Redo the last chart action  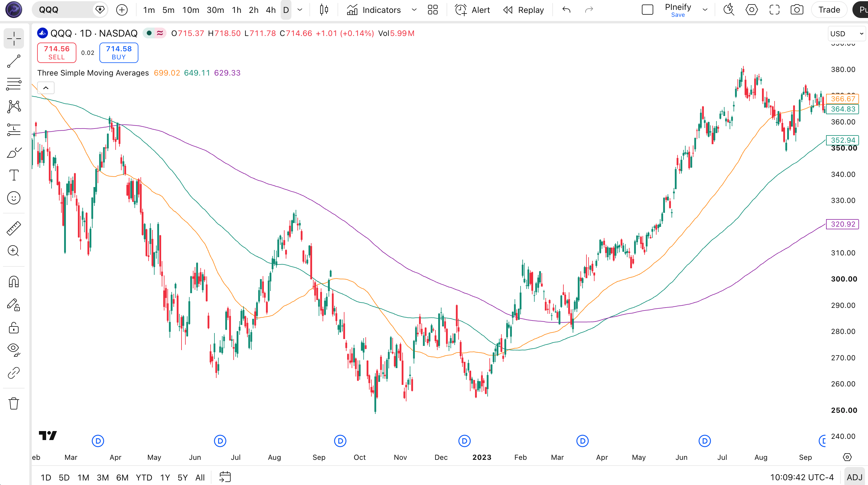[589, 10]
